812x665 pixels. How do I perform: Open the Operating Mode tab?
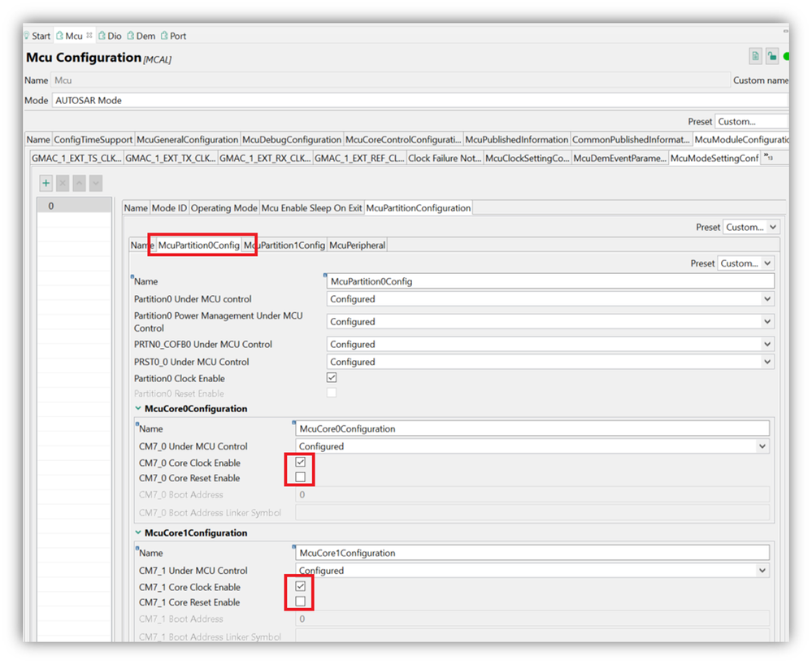click(224, 207)
